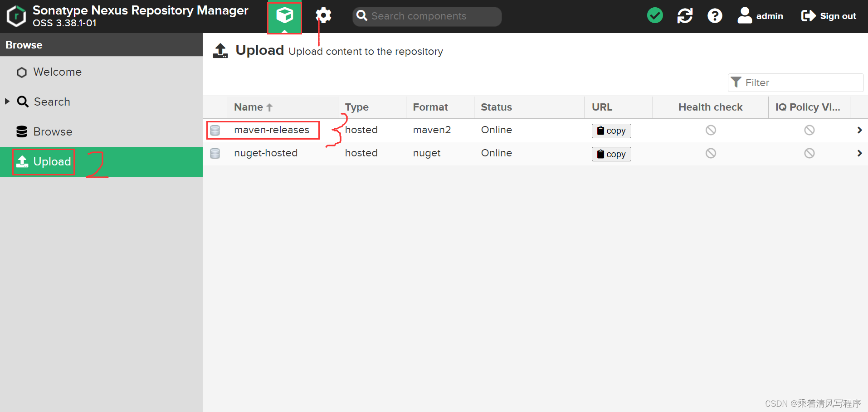
Task: Click the Health check column header
Action: point(710,107)
